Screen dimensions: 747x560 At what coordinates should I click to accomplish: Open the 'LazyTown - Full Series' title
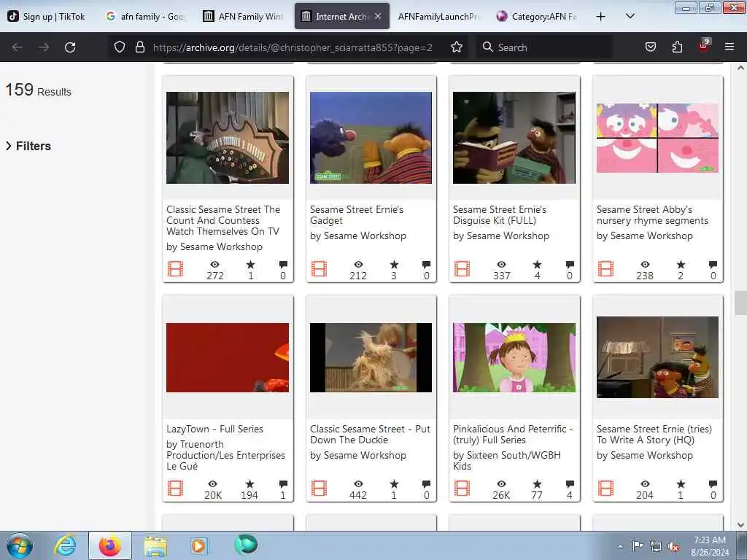point(215,429)
